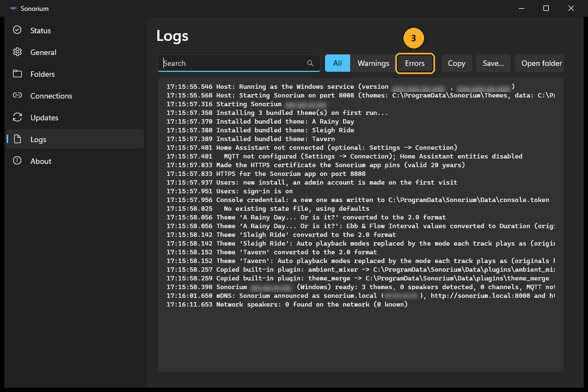Open the Connections page
This screenshot has height=392, width=588.
(75, 96)
